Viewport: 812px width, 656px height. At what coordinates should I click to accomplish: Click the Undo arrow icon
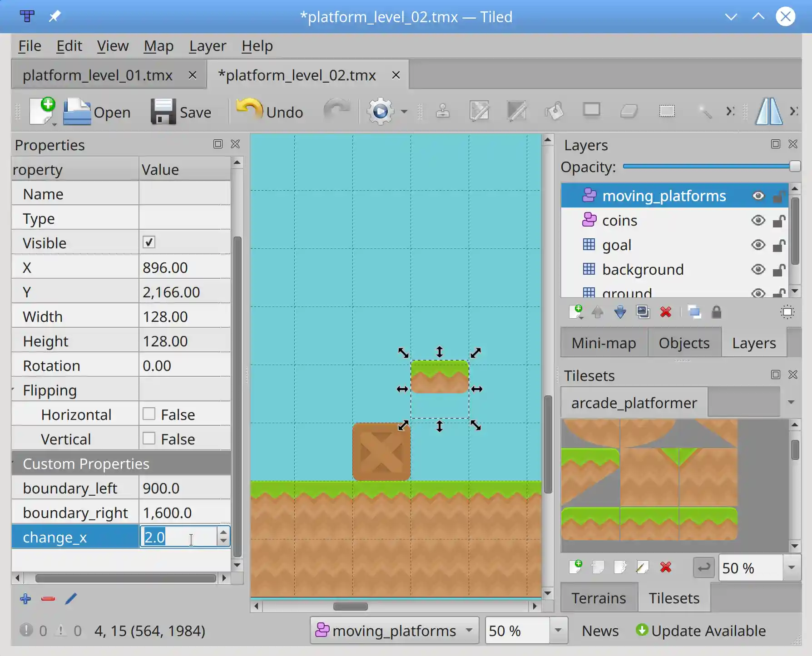pyautogui.click(x=249, y=110)
